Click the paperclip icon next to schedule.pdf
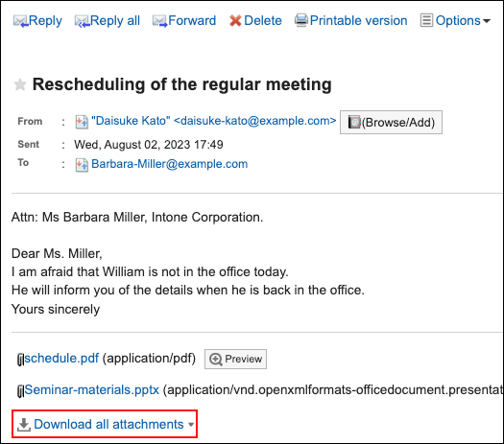The height and width of the screenshot is (444, 504). 20,360
